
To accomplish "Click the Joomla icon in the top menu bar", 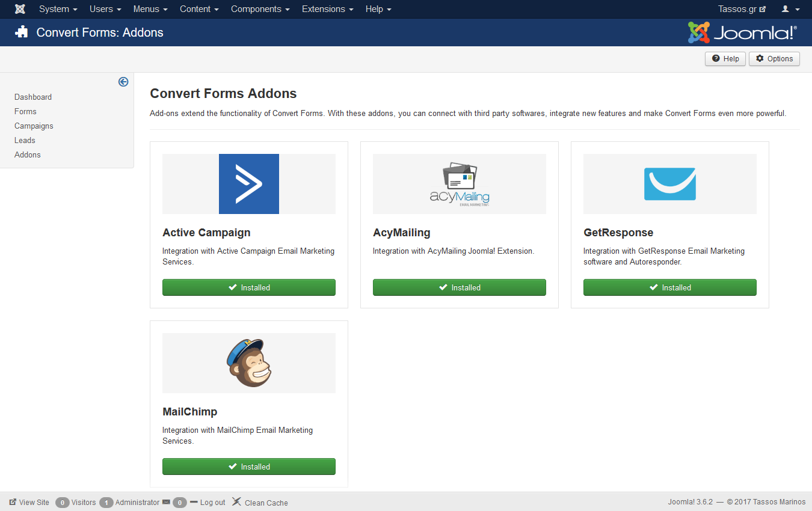I will pyautogui.click(x=20, y=9).
